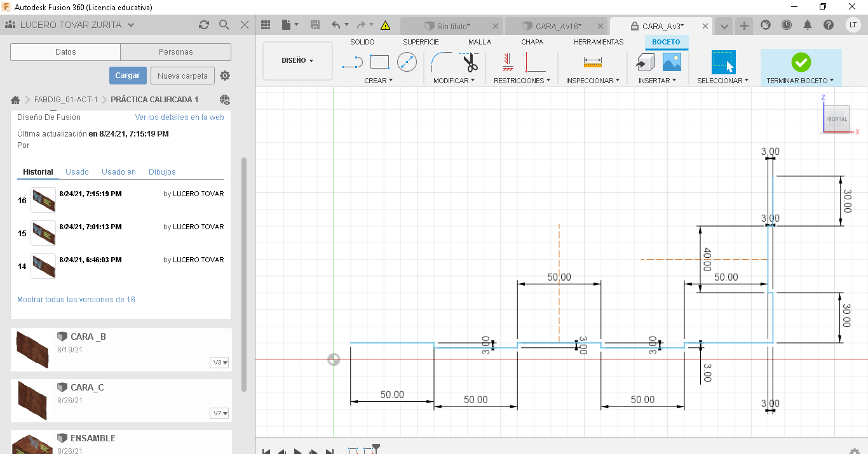
Task: Open the Dibujos tab
Action: 162,172
